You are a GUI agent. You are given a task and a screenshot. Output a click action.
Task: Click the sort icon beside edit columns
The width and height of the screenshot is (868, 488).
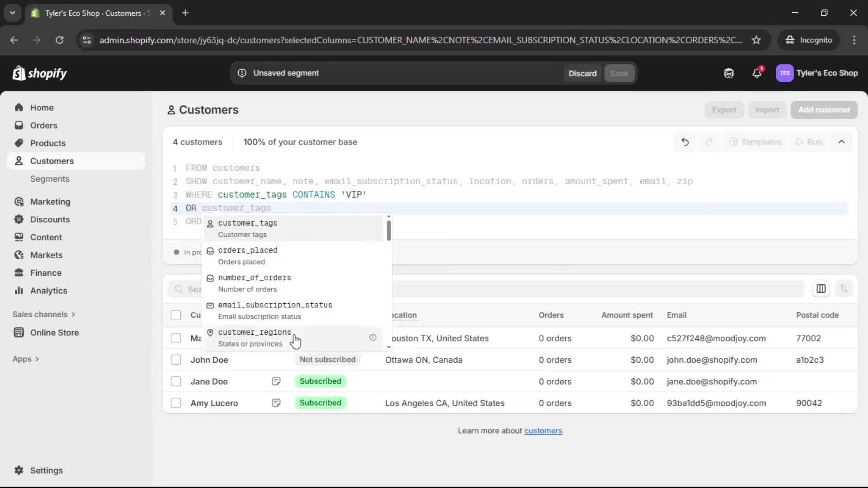(x=844, y=288)
